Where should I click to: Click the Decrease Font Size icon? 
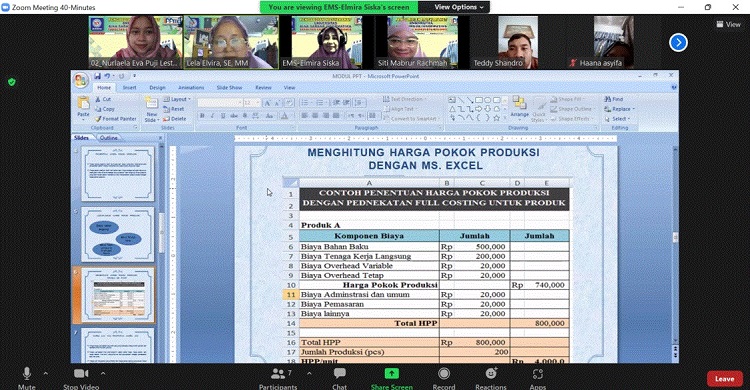point(277,103)
